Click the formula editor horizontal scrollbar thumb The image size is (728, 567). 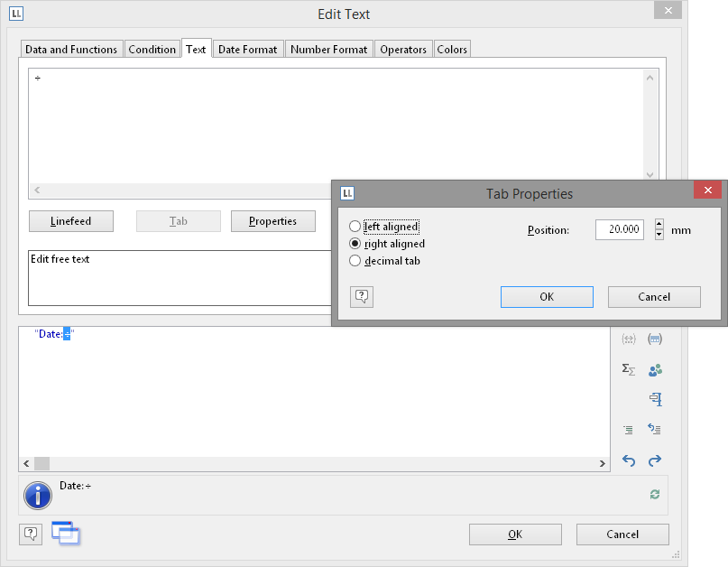coord(42,463)
